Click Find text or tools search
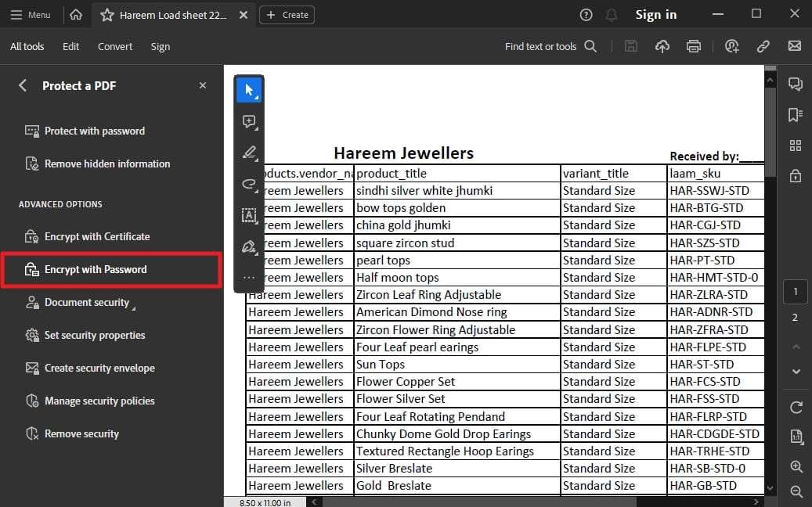 tap(550, 47)
